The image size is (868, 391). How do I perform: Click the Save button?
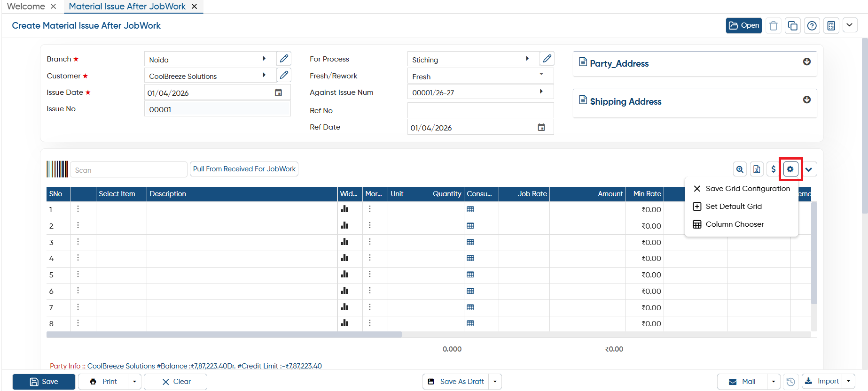44,382
